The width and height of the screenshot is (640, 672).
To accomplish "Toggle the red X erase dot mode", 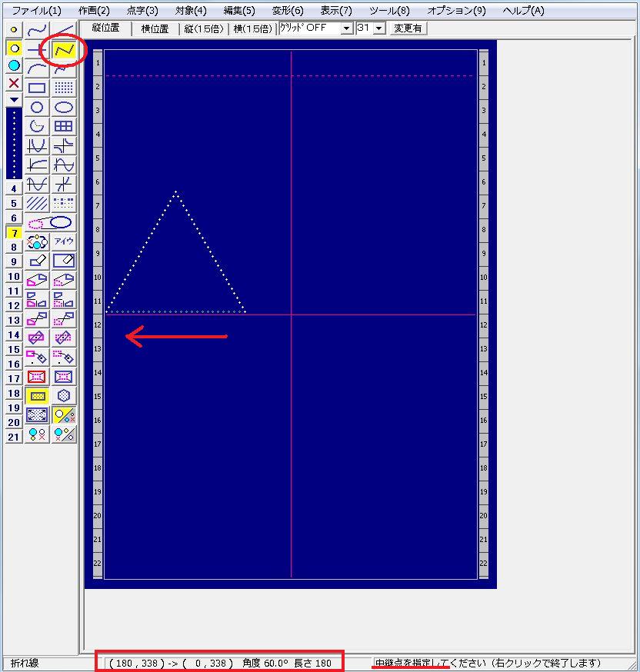I will [x=14, y=83].
